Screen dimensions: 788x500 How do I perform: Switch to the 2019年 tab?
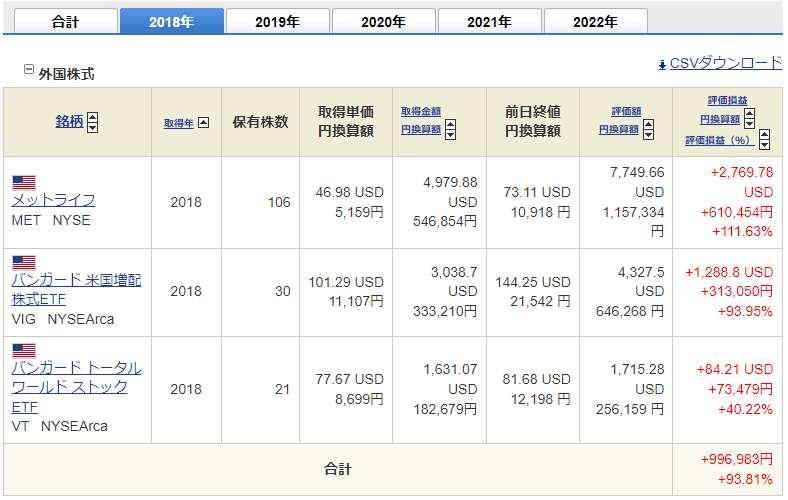278,22
